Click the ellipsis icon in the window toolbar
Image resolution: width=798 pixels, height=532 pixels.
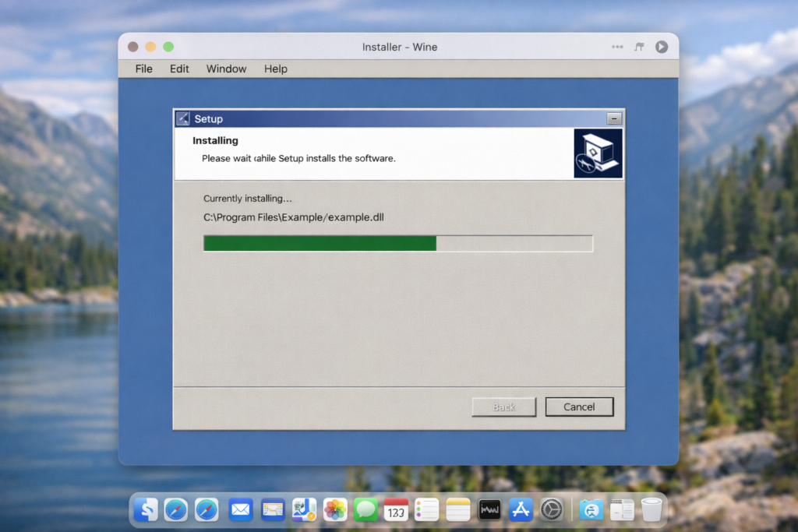coord(617,47)
